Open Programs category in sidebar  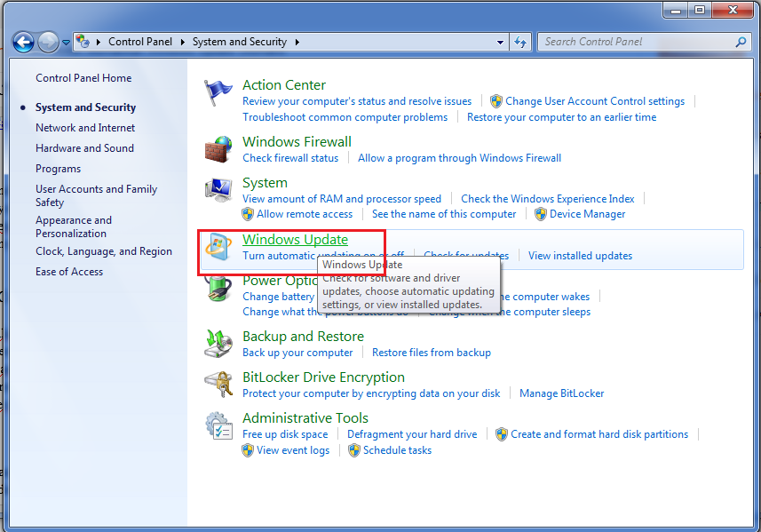(x=59, y=169)
